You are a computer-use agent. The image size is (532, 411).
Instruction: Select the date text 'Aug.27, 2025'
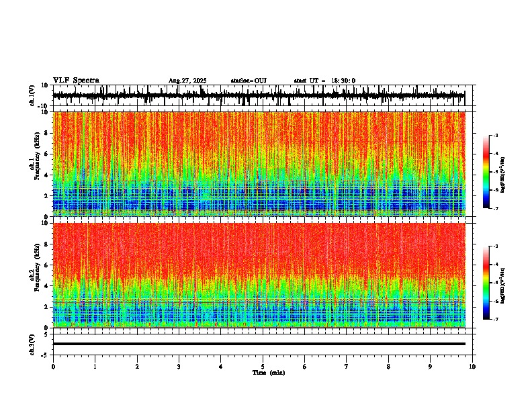(x=187, y=81)
